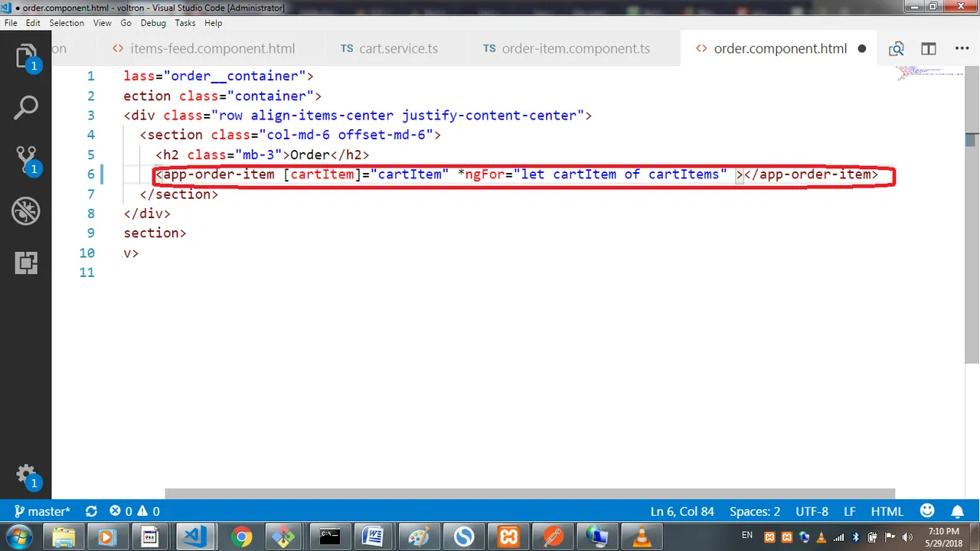Open the Manage gear menu
The image size is (980, 551).
(x=26, y=475)
